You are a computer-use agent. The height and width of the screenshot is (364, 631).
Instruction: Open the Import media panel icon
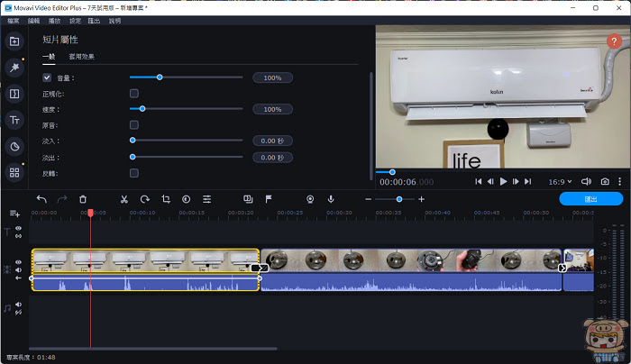14,41
